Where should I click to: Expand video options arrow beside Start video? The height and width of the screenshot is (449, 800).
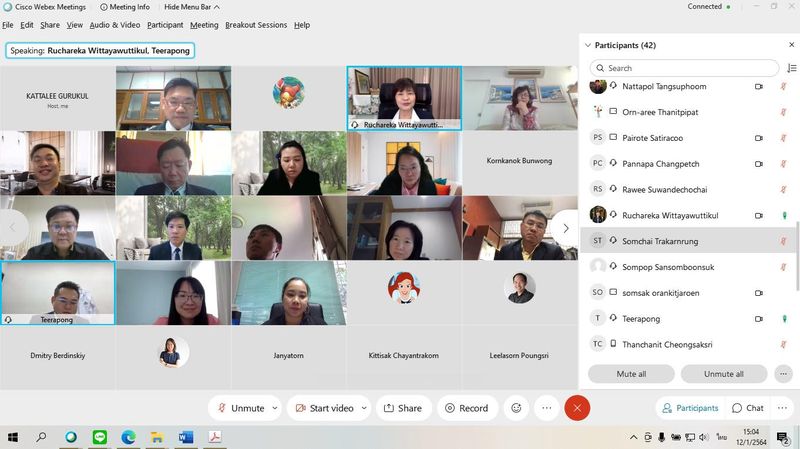[x=364, y=408]
